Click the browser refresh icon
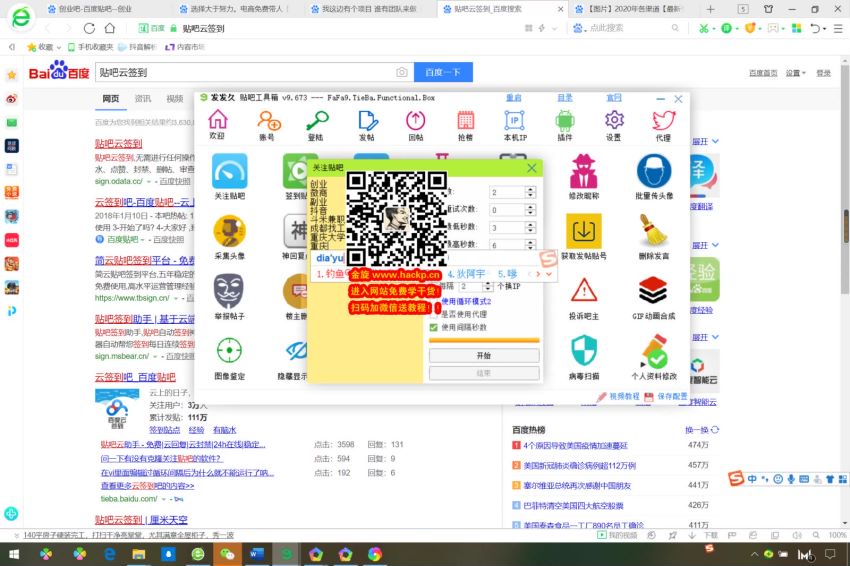 pos(89,28)
